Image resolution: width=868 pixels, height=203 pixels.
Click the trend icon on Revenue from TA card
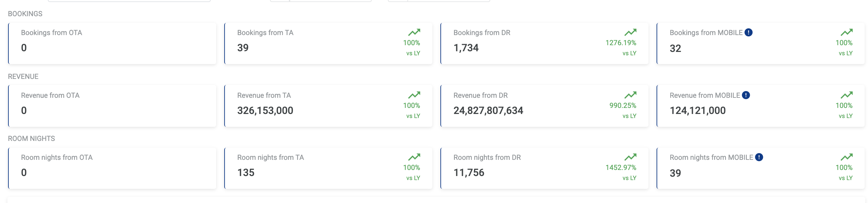414,95
